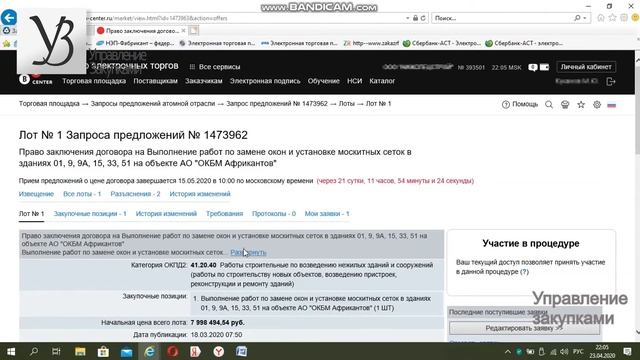Switch to 'Закупочные позиции - 1' tab
Image resolution: width=640 pixels, height=360 pixels.
tap(90, 213)
